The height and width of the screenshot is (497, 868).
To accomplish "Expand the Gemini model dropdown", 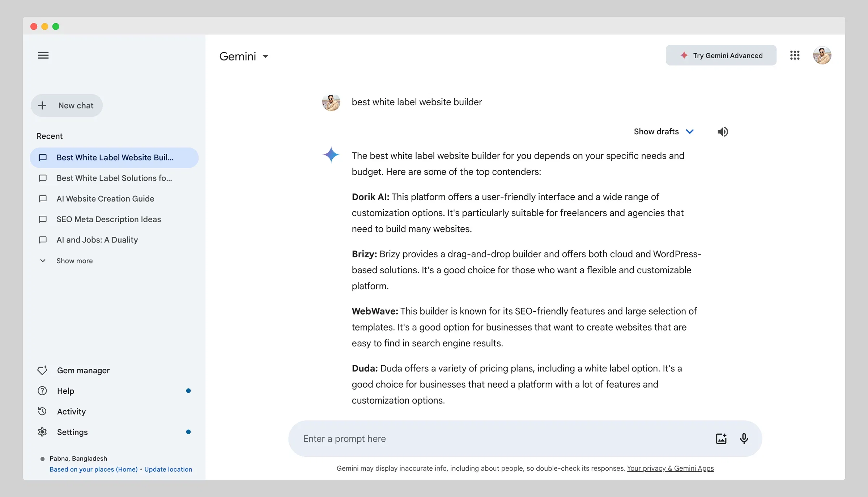I will point(244,56).
